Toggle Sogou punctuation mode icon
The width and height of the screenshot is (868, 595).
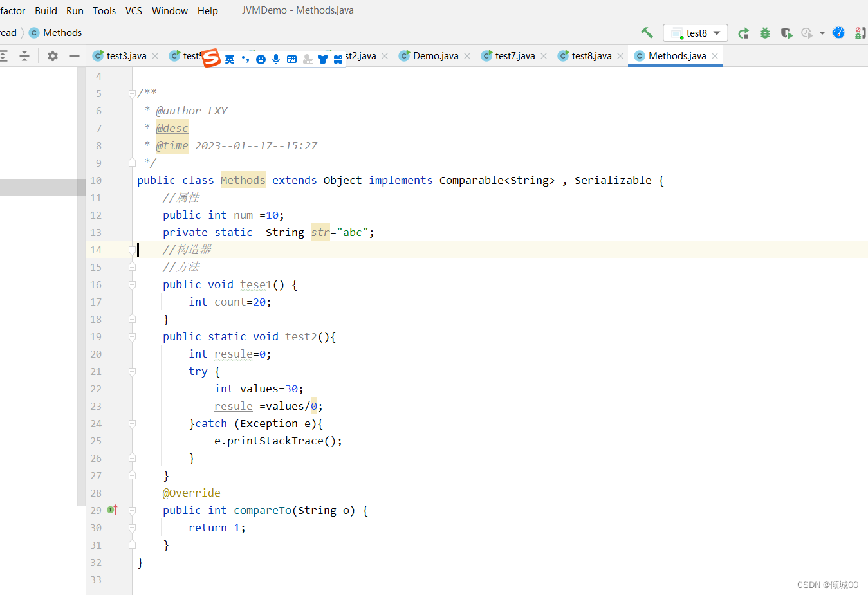[245, 59]
